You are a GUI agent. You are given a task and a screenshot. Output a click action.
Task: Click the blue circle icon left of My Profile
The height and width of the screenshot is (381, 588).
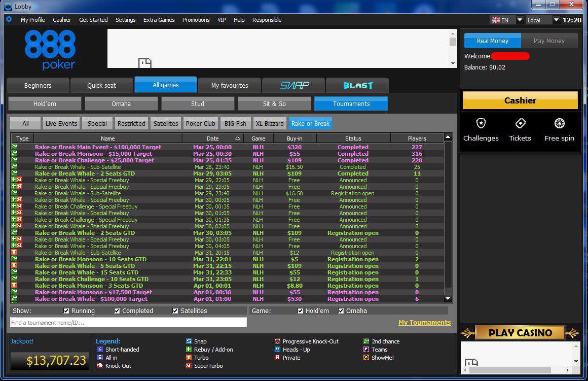pos(9,19)
